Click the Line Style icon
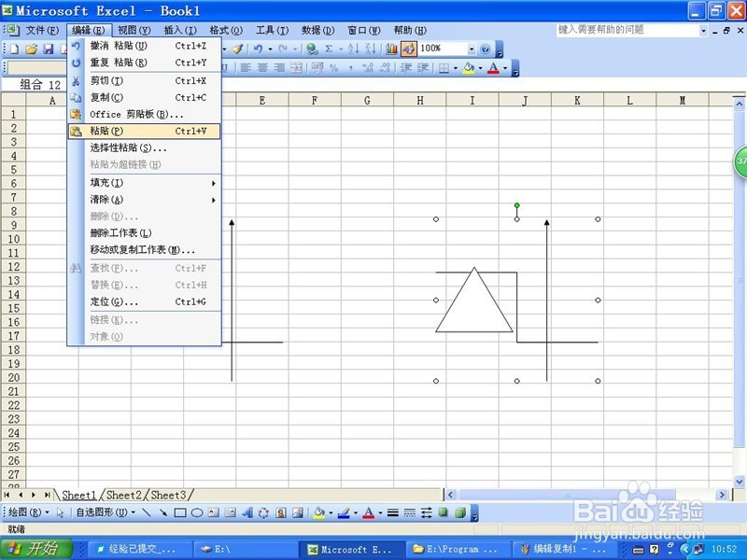This screenshot has width=747, height=560. click(x=392, y=512)
